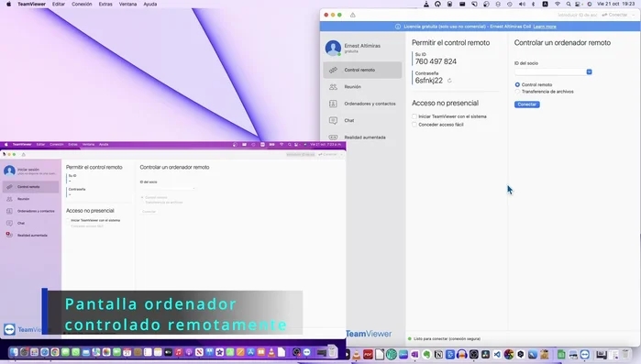The height and width of the screenshot is (364, 641).
Task: Open Reunión in the remote TeamViewer sidebar
Action: pyautogui.click(x=30, y=199)
